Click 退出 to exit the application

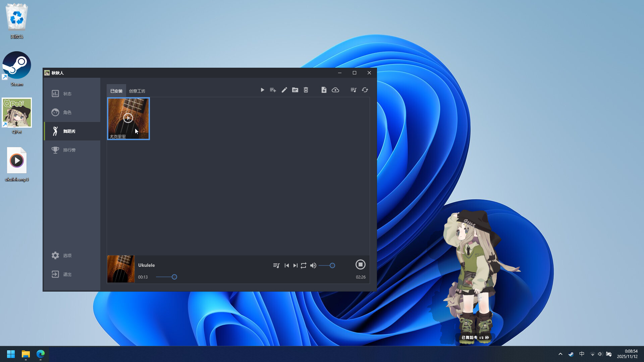[x=67, y=274]
